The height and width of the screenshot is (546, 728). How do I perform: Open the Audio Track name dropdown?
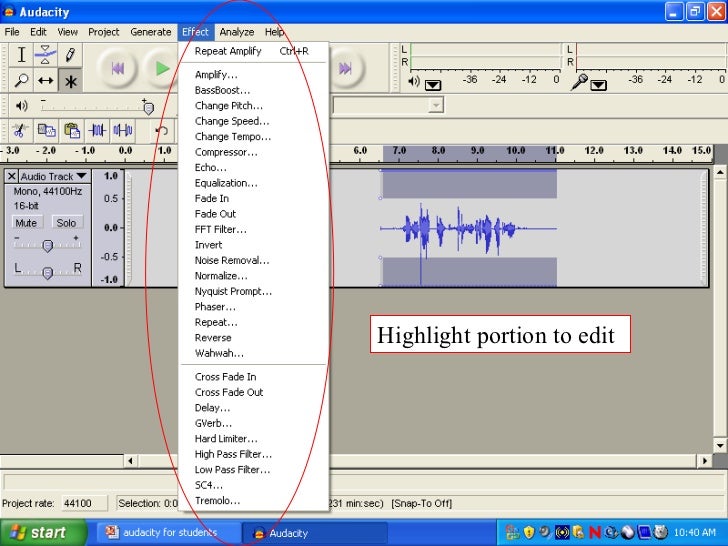(x=52, y=177)
